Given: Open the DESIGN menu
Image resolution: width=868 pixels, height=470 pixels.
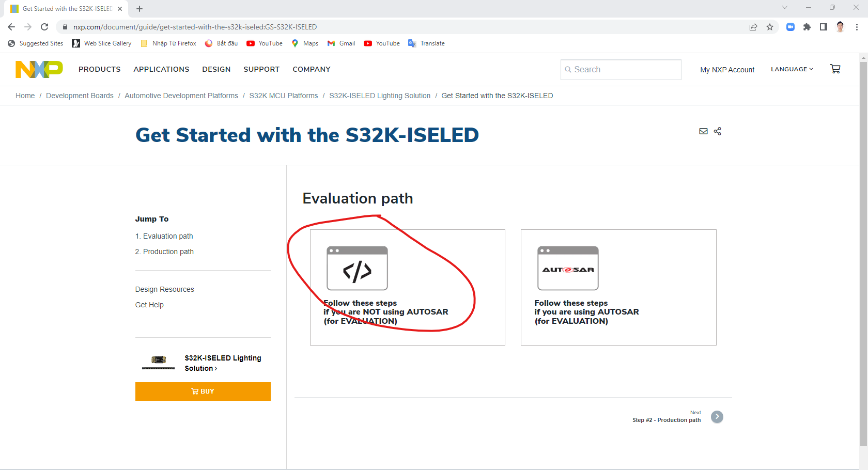Looking at the screenshot, I should pos(216,69).
